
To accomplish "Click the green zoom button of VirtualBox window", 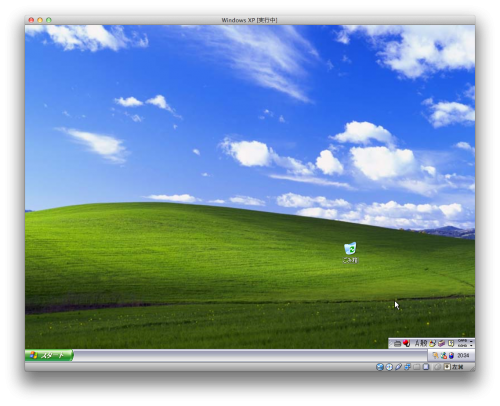I will click(49, 20).
